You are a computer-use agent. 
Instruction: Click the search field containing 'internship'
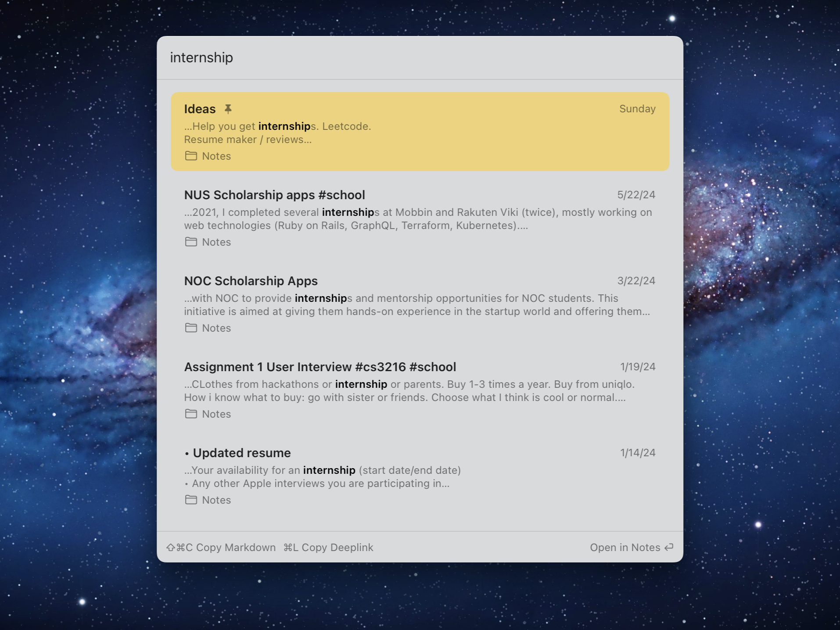point(420,57)
